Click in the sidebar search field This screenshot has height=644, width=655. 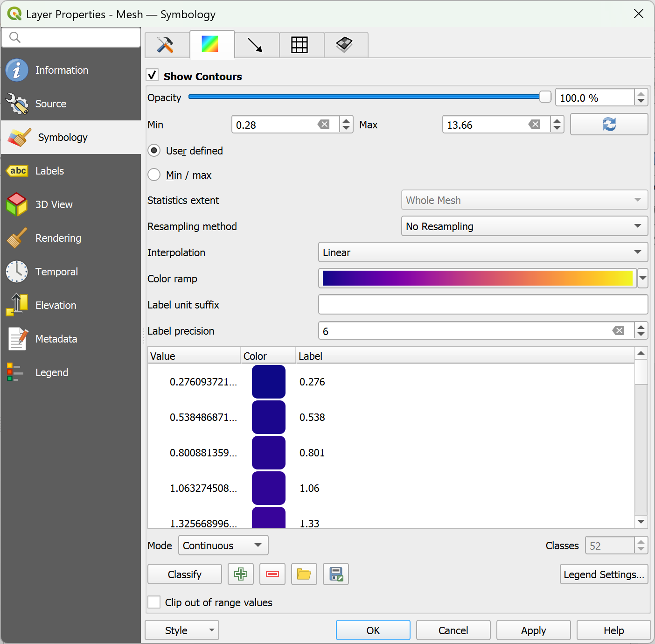click(71, 37)
